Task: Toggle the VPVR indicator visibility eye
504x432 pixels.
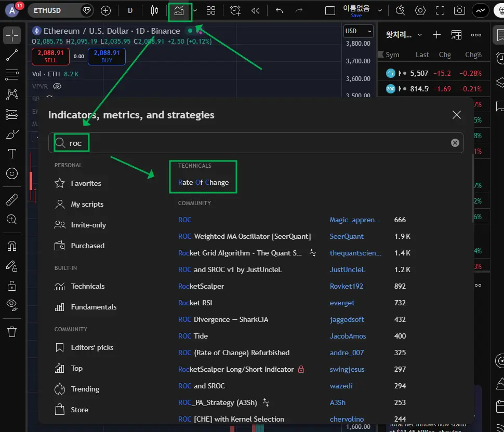Action: 58,86
